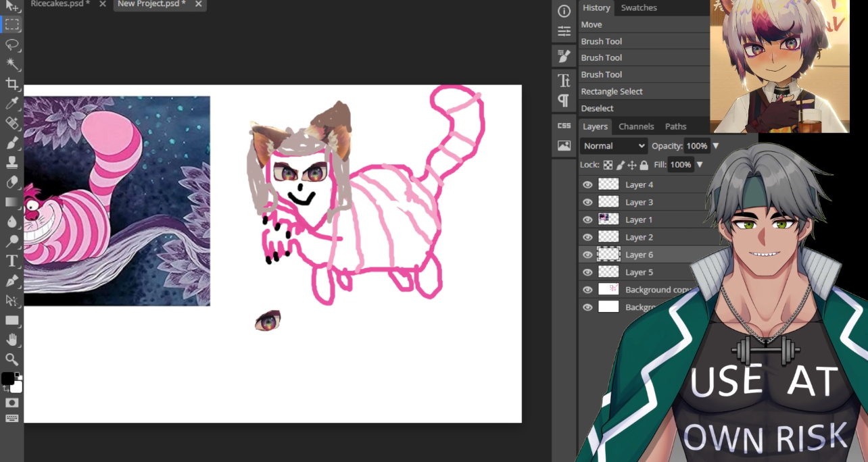868x462 pixels.
Task: Hide Layer 6 with its eye icon
Action: [587, 255]
